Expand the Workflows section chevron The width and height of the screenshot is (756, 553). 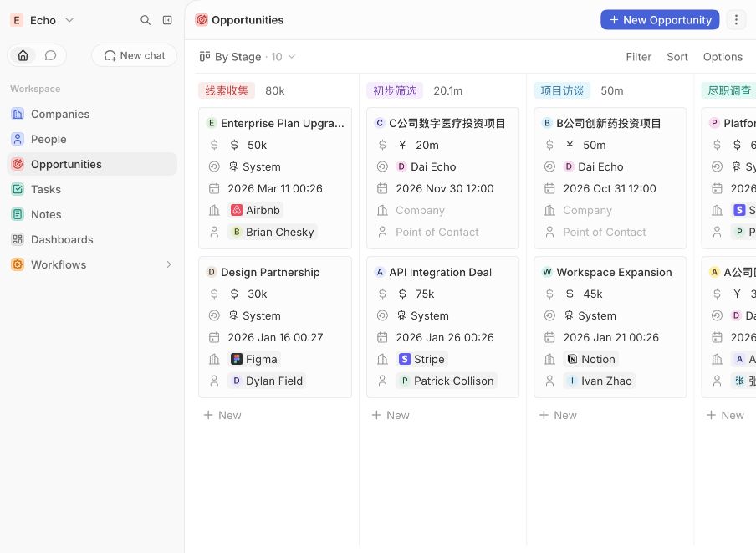tap(169, 264)
